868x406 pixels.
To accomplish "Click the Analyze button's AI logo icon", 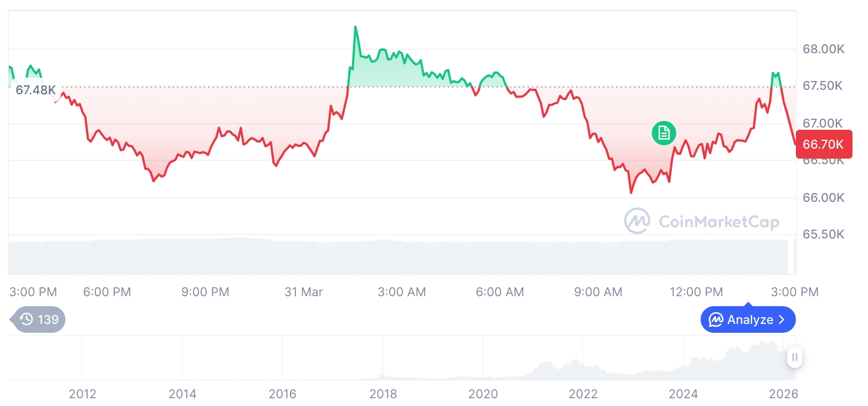I will pyautogui.click(x=716, y=320).
